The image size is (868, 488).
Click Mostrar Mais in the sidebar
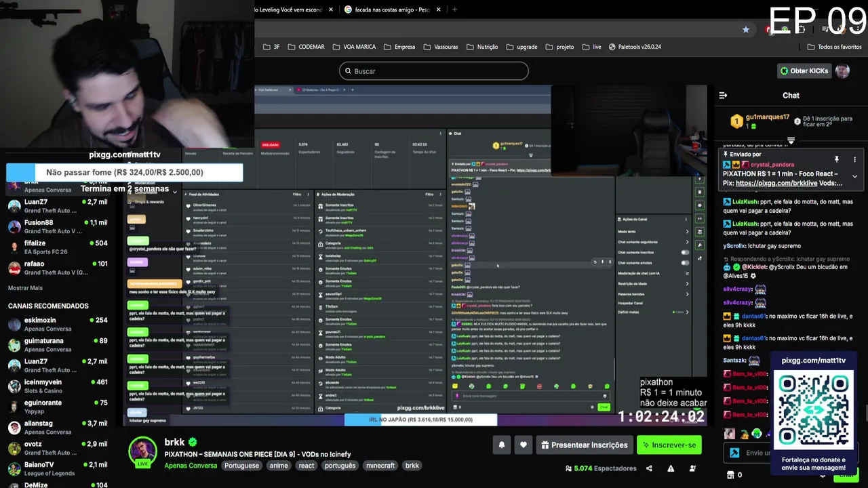25,288
